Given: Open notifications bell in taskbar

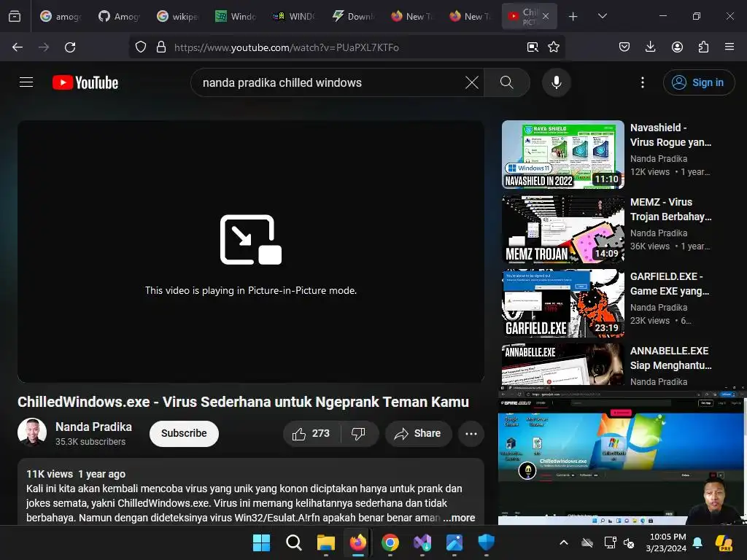Looking at the screenshot, I should pos(697,542).
